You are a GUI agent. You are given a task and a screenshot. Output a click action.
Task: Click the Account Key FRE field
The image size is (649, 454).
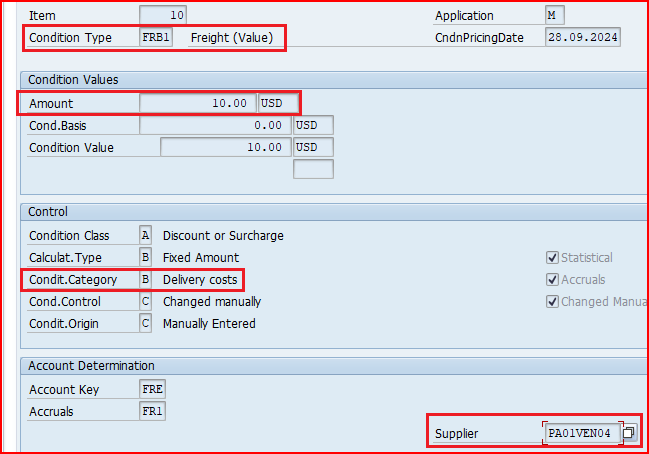pos(152,389)
